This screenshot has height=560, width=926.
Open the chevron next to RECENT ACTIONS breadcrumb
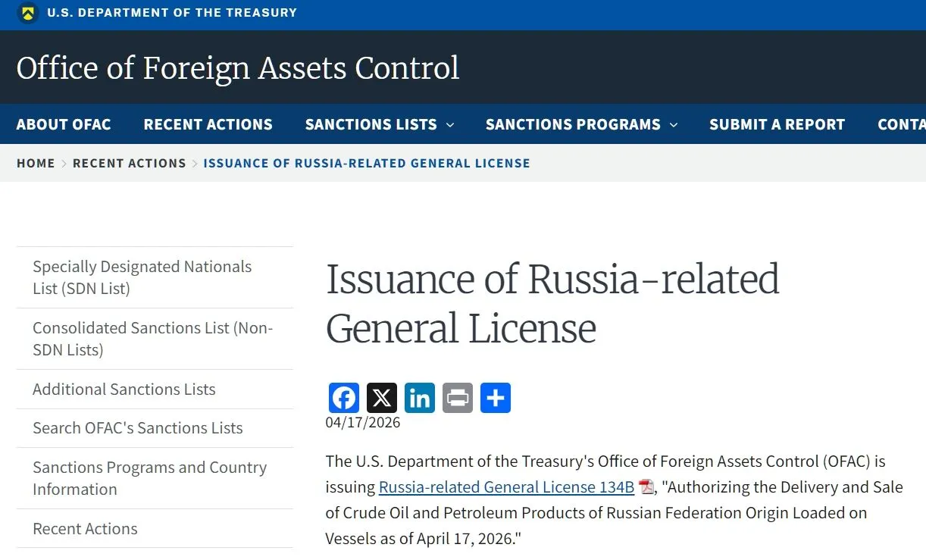[196, 163]
